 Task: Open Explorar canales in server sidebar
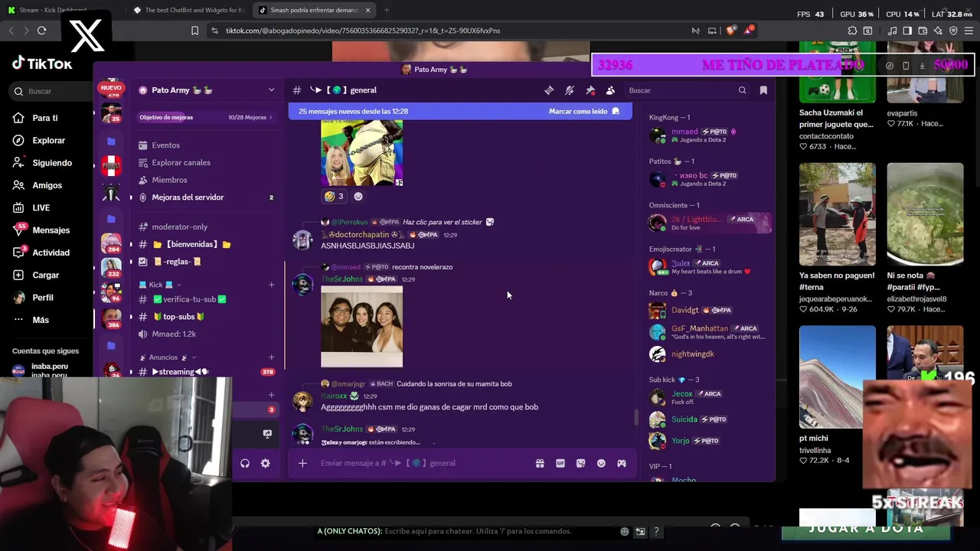[x=181, y=162]
